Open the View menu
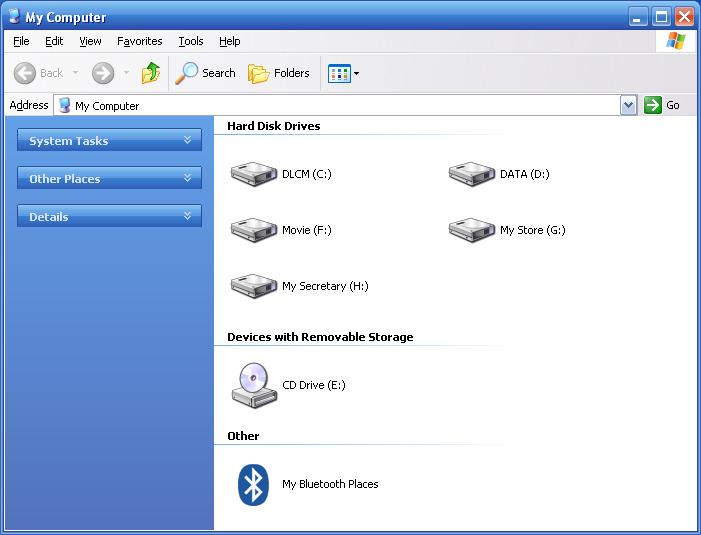The image size is (701, 535). tap(90, 41)
